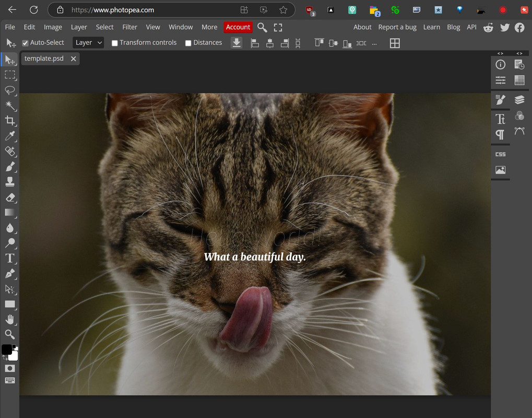Activate the Hand tool
This screenshot has width=532, height=418.
tap(9, 319)
